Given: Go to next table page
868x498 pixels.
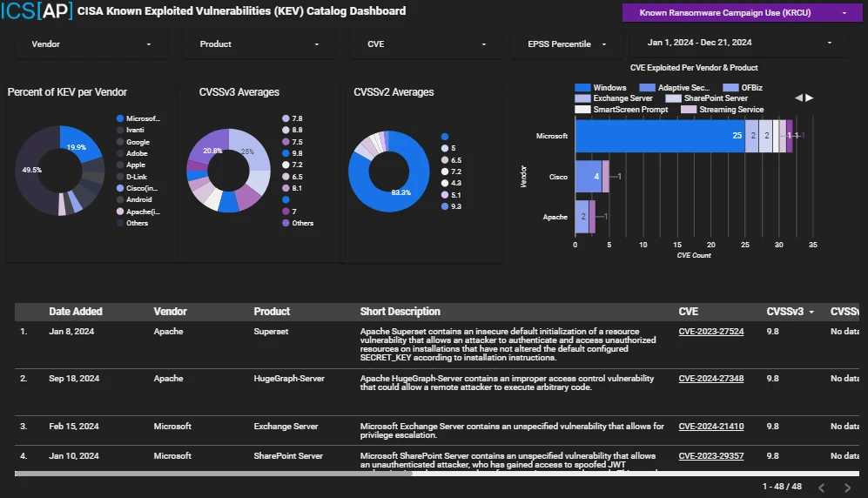Looking at the screenshot, I should 847,487.
